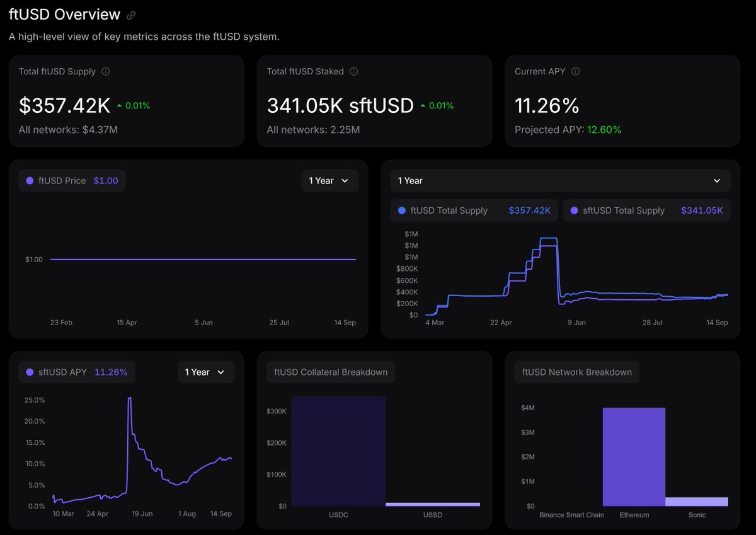Click the purple dot for sftUSD Total Supply
The height and width of the screenshot is (535, 756).
pyautogui.click(x=574, y=210)
